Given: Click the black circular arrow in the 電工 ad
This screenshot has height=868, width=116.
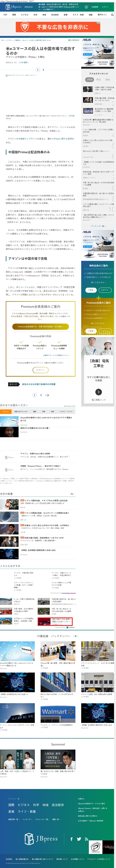Looking at the screenshot, I should 98,392.
